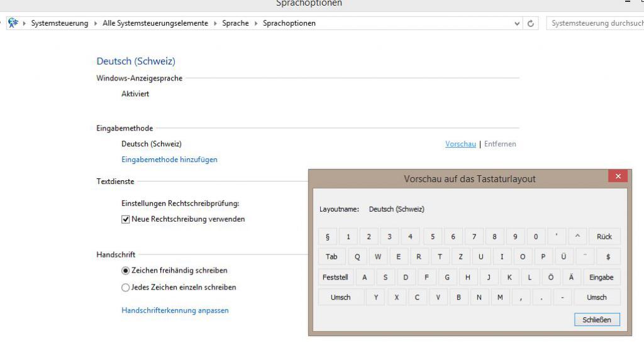
Task: Toggle Neue Rechtschreibung verwenden checkbox
Action: point(125,220)
